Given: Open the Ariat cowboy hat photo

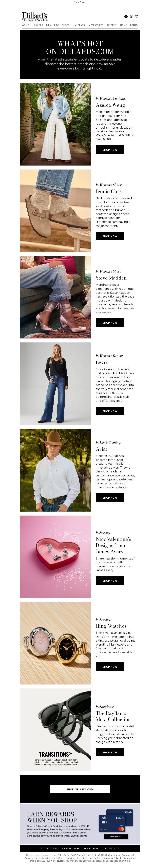Looking at the screenshot, I should (x=55, y=470).
